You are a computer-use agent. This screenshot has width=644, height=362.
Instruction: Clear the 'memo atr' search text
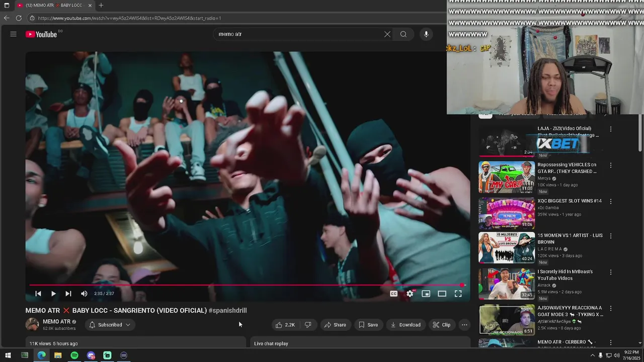click(387, 34)
